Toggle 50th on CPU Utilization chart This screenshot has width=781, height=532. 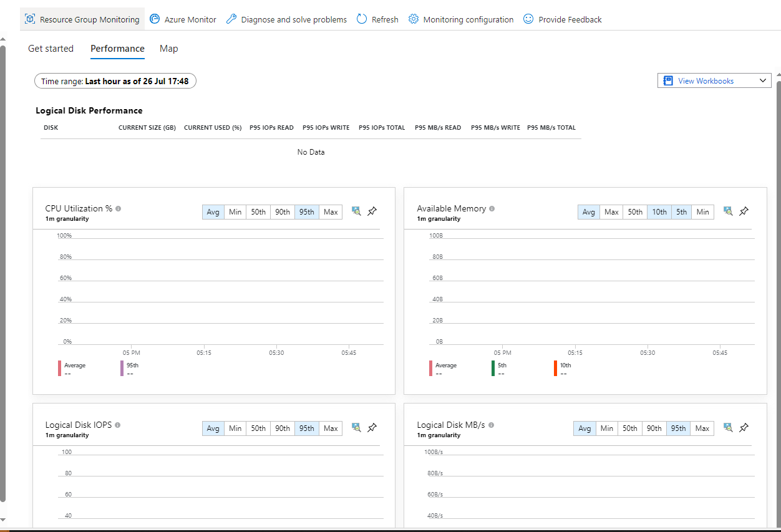[x=258, y=212]
